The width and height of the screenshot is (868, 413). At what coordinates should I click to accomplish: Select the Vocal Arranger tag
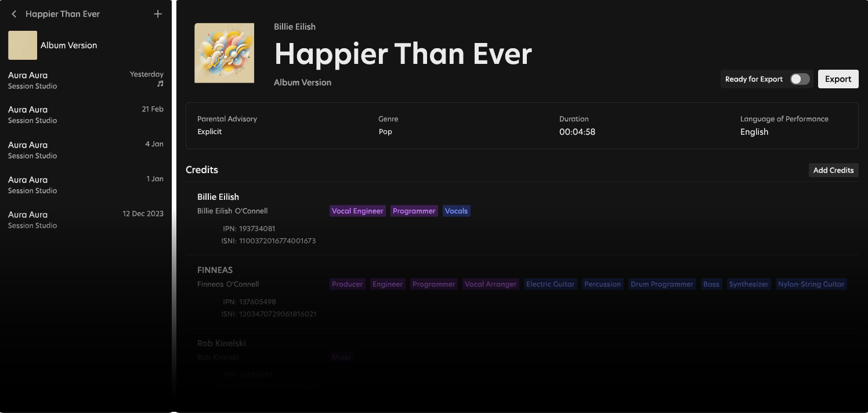pyautogui.click(x=490, y=284)
